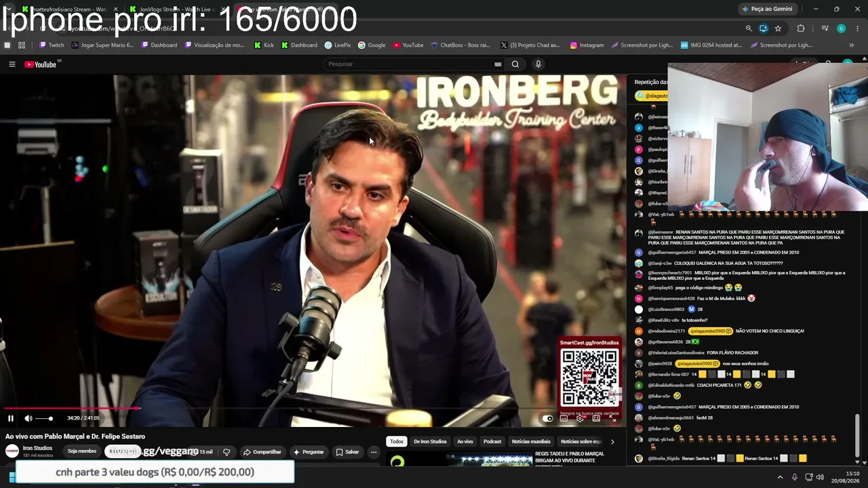
Task: Save the video with the Salvar button
Action: (348, 452)
